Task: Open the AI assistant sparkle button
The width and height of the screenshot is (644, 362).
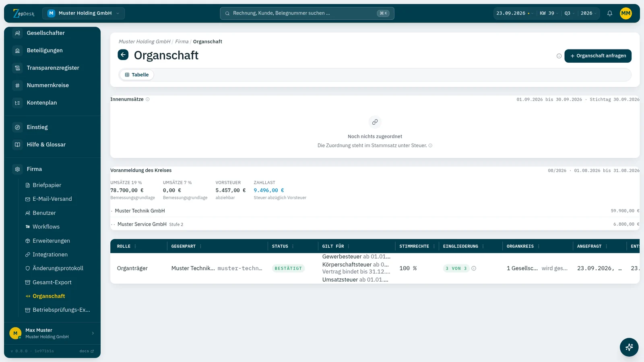Action: 629,347
